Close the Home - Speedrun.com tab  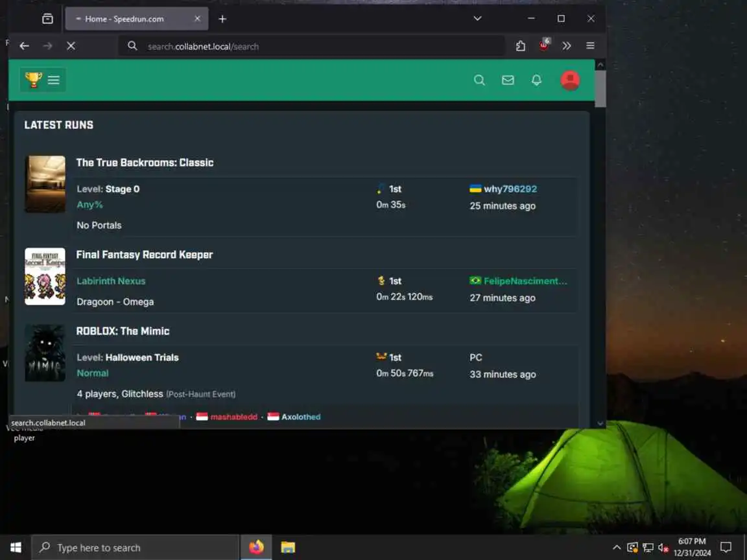(197, 19)
